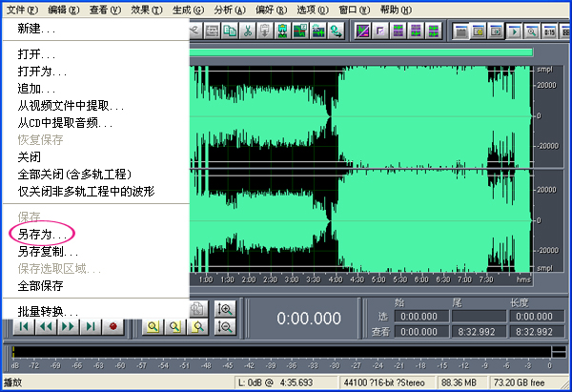Choose 追加... menu entry
The width and height of the screenshot is (572, 392).
point(96,89)
